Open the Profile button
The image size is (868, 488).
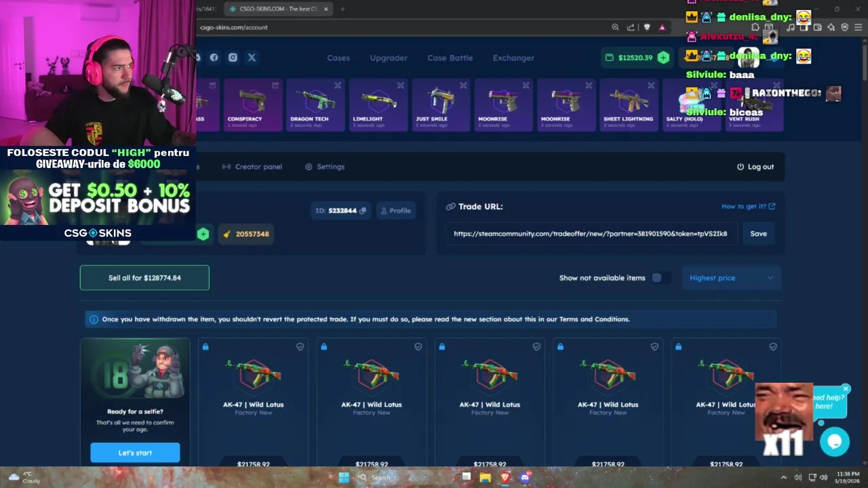coord(395,211)
